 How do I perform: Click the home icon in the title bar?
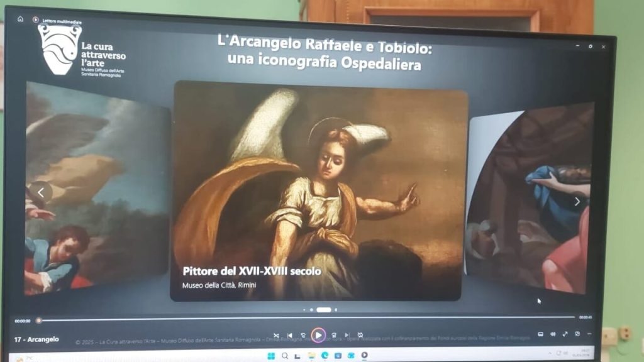click(20, 19)
